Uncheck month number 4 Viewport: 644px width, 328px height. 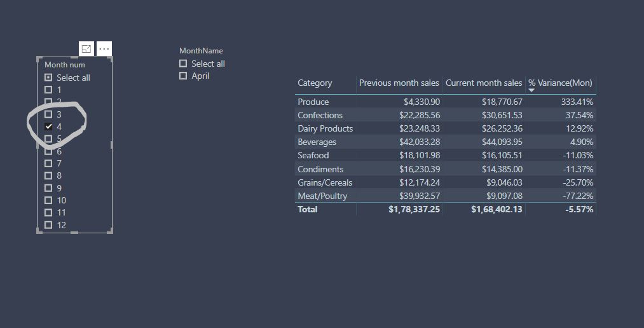(48, 126)
